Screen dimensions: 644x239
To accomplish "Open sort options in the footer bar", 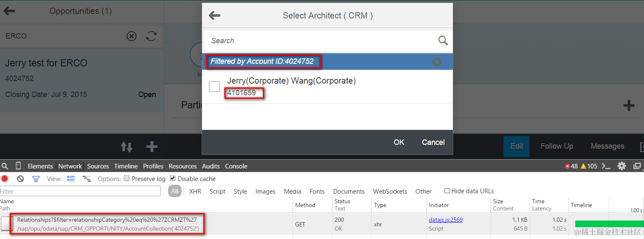I will [x=127, y=147].
